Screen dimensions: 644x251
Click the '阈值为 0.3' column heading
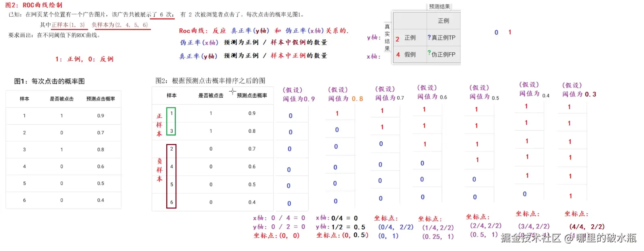579,94
